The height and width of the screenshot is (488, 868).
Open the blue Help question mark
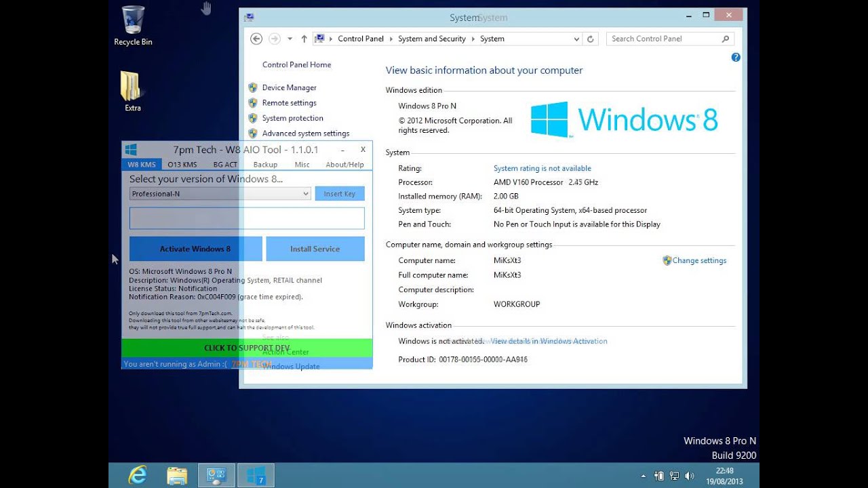[736, 58]
